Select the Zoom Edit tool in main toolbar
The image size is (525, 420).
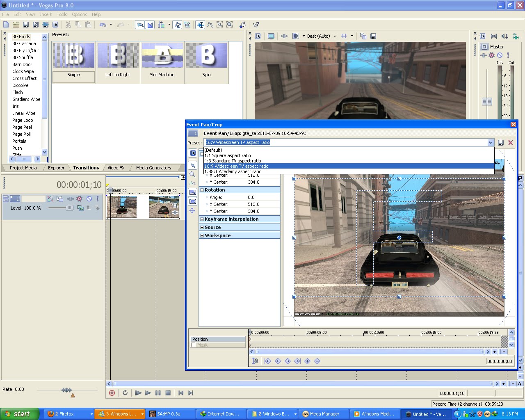click(230, 25)
